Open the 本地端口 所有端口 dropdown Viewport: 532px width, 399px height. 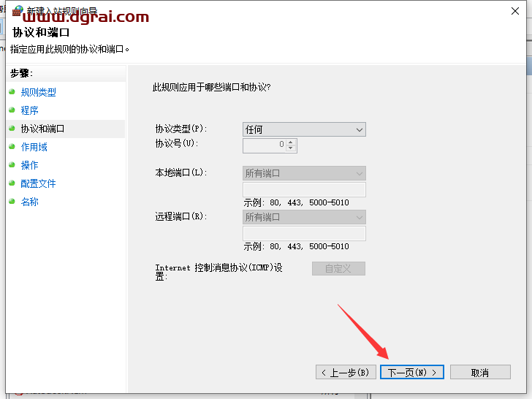pos(304,173)
